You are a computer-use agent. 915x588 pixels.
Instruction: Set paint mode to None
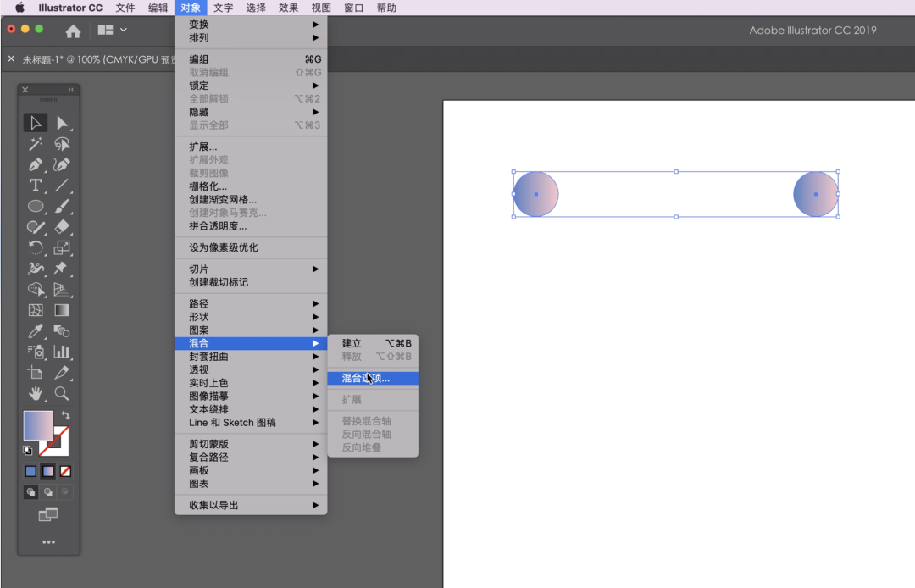point(65,471)
